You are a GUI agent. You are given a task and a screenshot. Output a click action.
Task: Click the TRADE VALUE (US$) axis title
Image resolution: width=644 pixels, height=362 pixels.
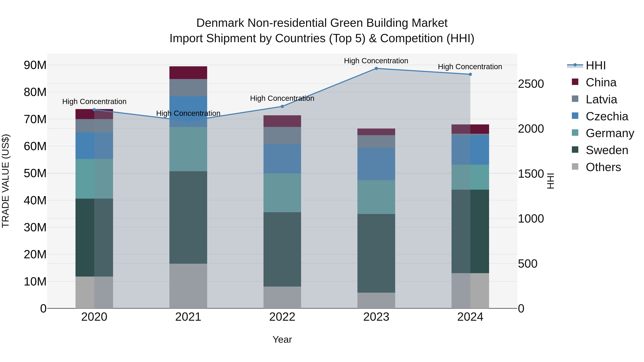[6, 181]
